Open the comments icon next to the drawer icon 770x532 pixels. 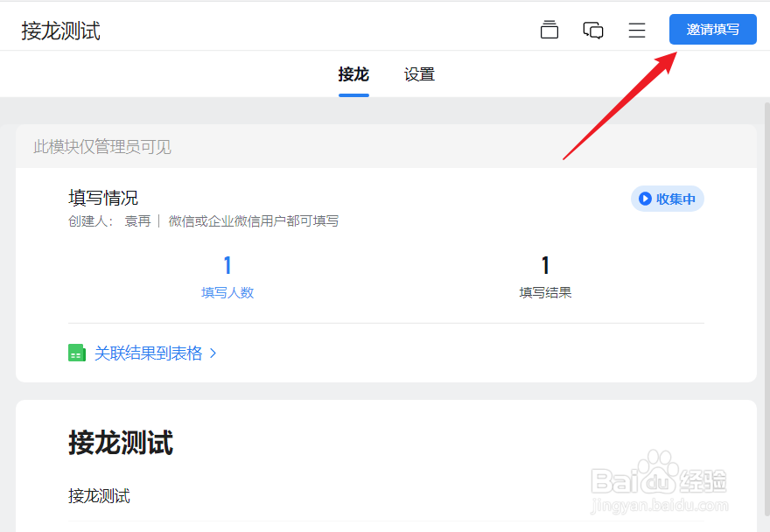tap(593, 29)
